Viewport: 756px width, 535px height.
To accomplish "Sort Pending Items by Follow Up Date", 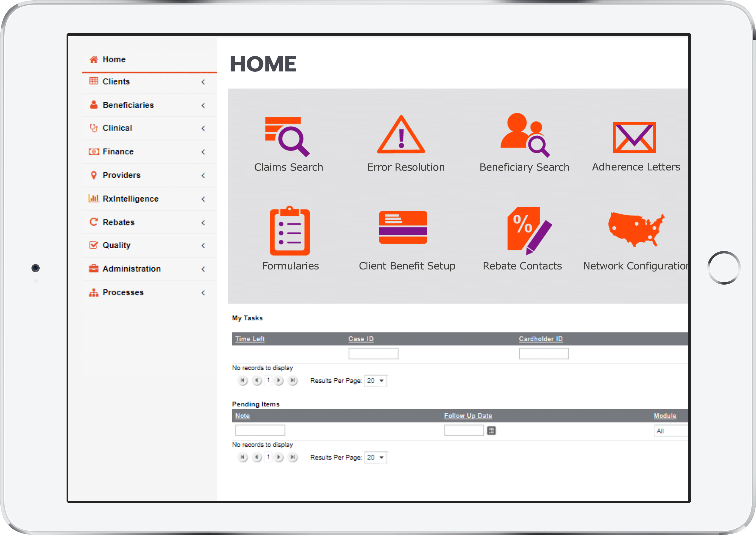I will 468,416.
